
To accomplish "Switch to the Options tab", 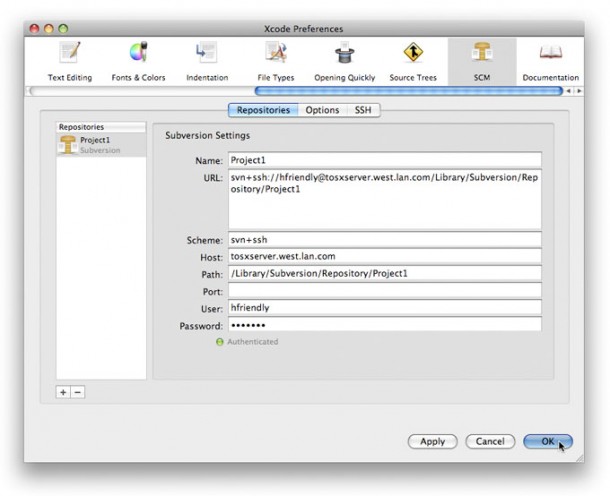I will 322,110.
